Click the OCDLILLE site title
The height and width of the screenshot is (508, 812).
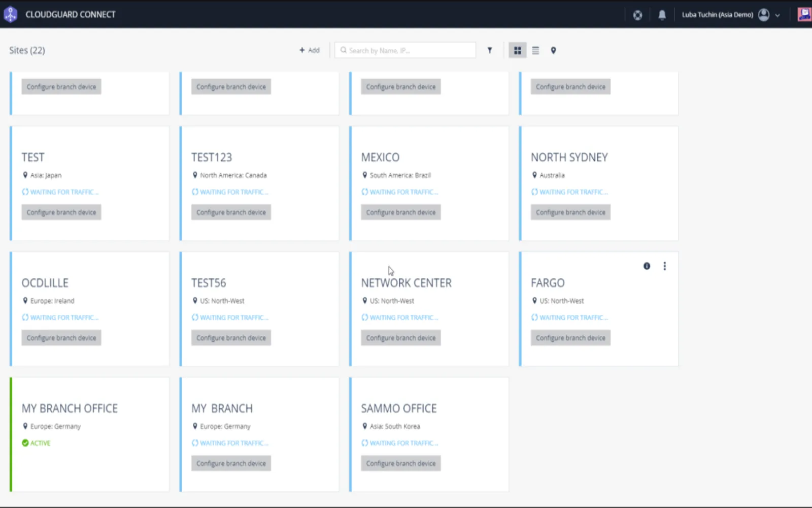point(45,283)
